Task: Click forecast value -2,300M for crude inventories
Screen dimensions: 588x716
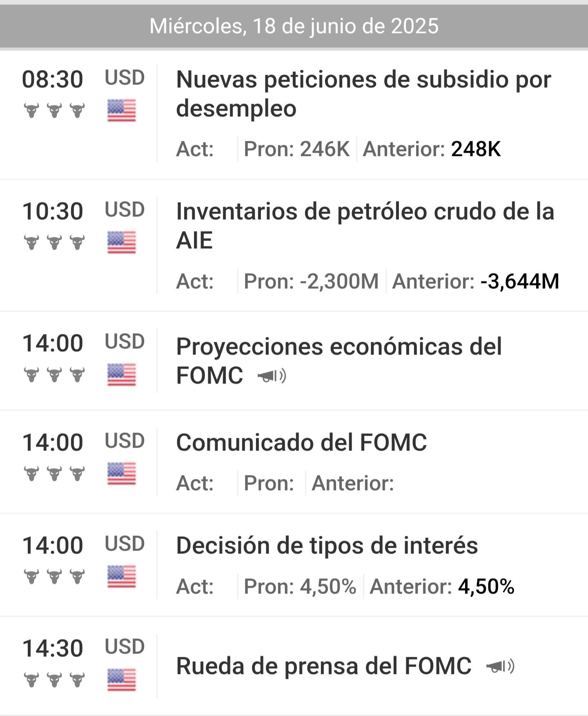Action: click(x=339, y=281)
